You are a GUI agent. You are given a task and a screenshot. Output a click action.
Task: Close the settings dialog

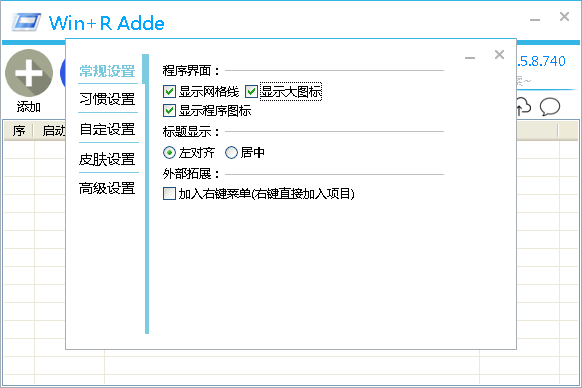click(x=499, y=55)
